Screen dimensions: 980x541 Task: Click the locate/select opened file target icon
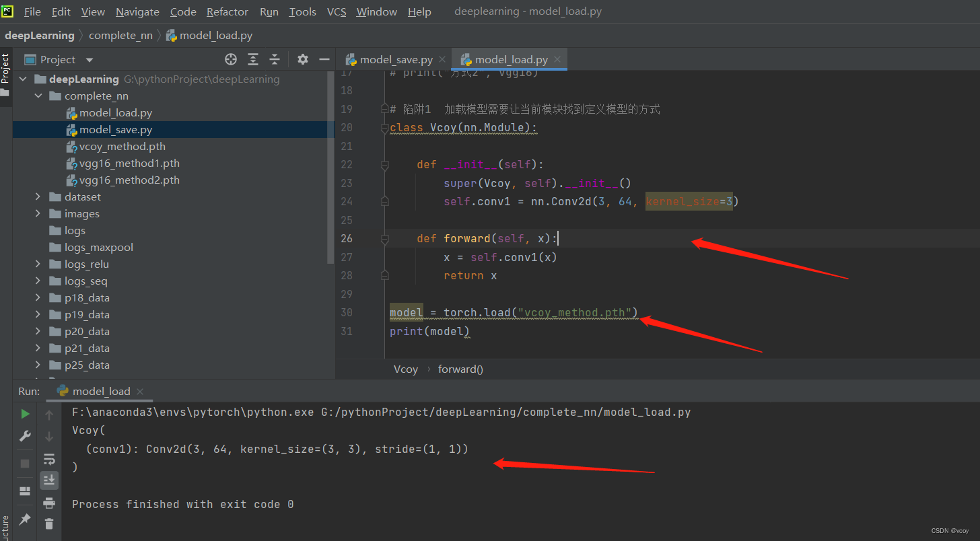(x=231, y=59)
